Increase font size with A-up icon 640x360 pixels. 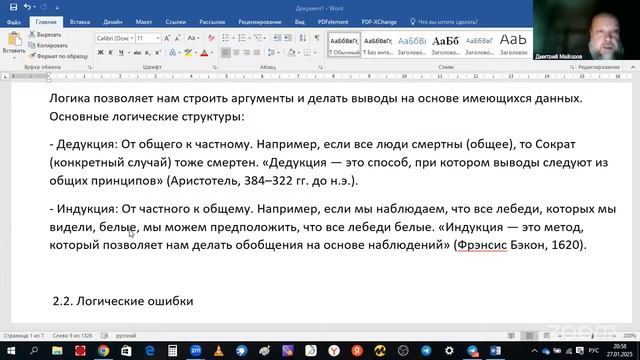(x=167, y=38)
